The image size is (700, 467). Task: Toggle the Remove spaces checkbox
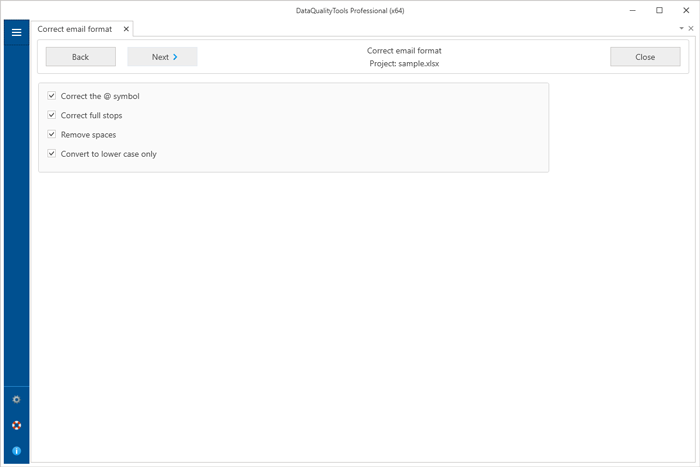(52, 134)
